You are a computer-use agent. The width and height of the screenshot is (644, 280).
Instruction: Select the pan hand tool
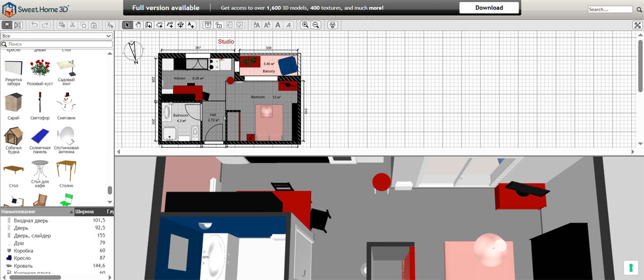(138, 25)
